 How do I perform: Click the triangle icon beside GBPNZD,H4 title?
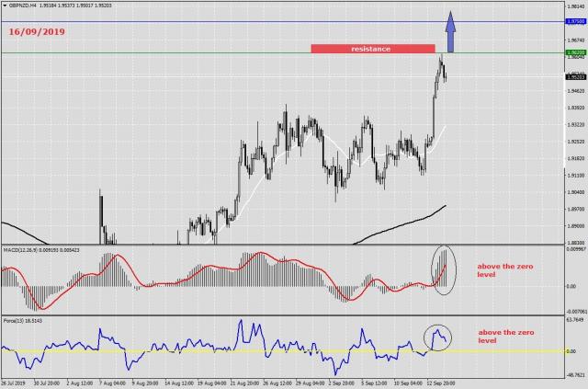click(x=4, y=5)
